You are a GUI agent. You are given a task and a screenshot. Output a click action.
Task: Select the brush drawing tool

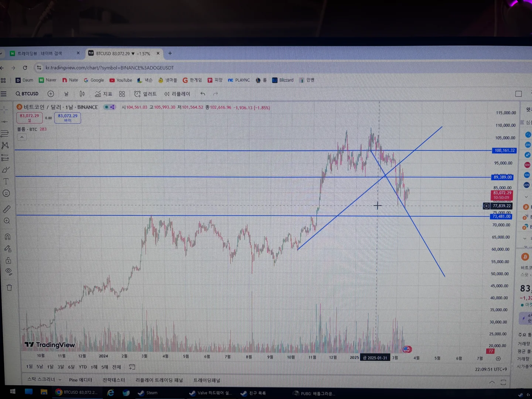pyautogui.click(x=6, y=170)
